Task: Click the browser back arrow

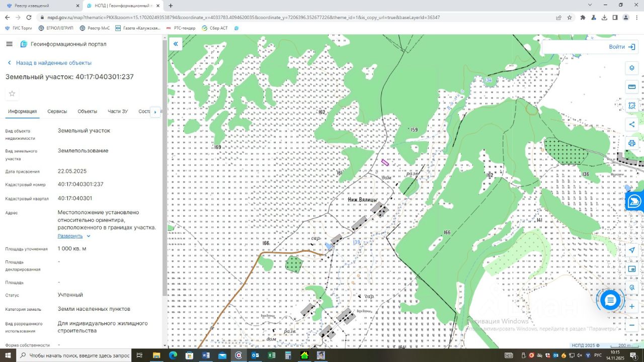Action: point(9,17)
